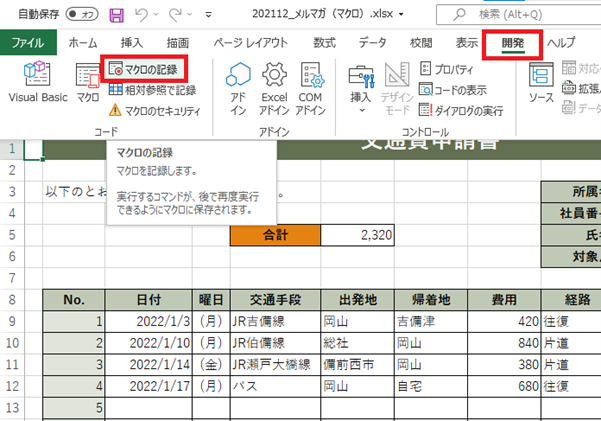Start recording with マクロの記録
This screenshot has width=601, height=421.
click(x=144, y=69)
